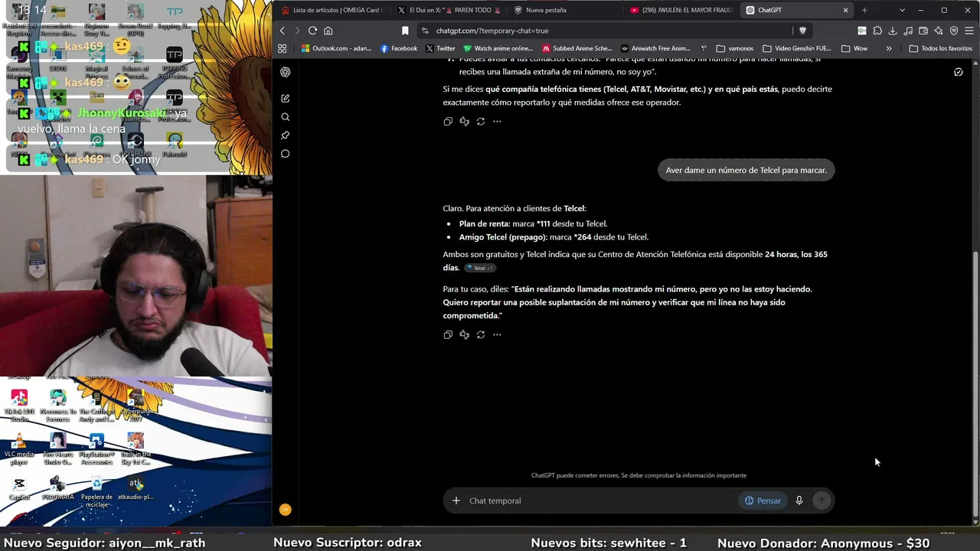Expand the tab search chevron
This screenshot has width=980, height=551.
point(902,10)
